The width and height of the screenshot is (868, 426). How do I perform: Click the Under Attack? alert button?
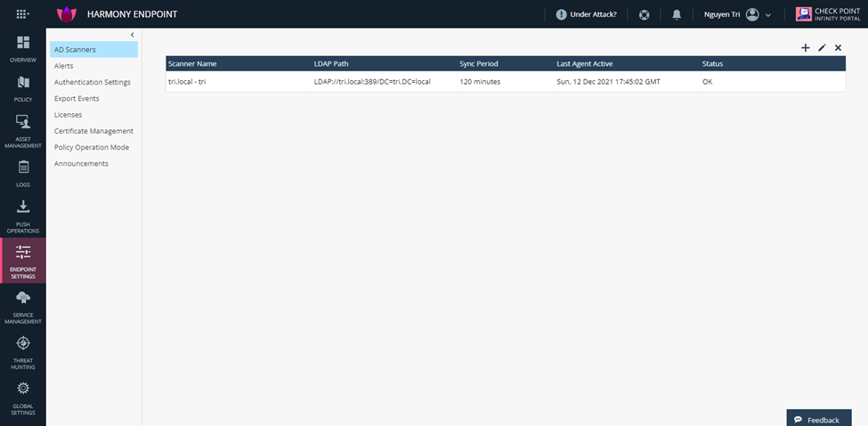[x=586, y=14]
